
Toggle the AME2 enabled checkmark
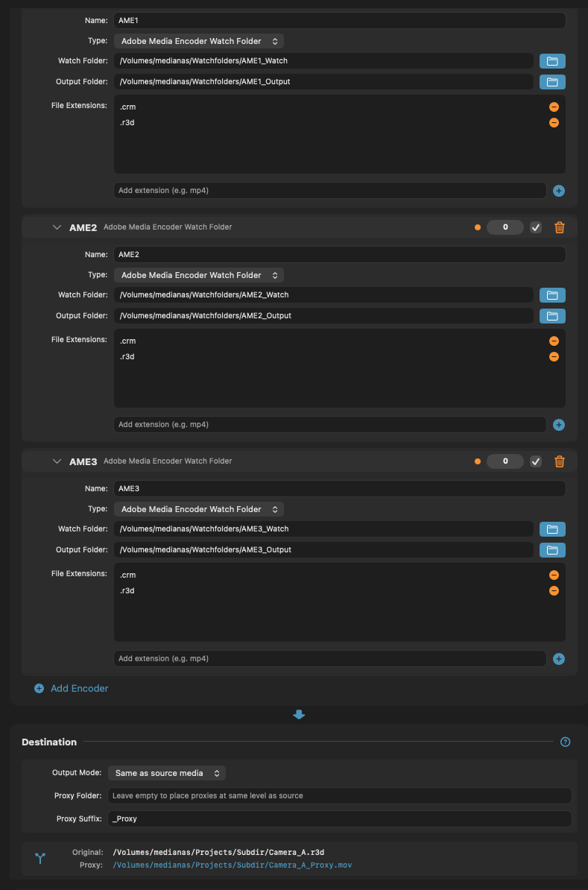click(x=535, y=227)
